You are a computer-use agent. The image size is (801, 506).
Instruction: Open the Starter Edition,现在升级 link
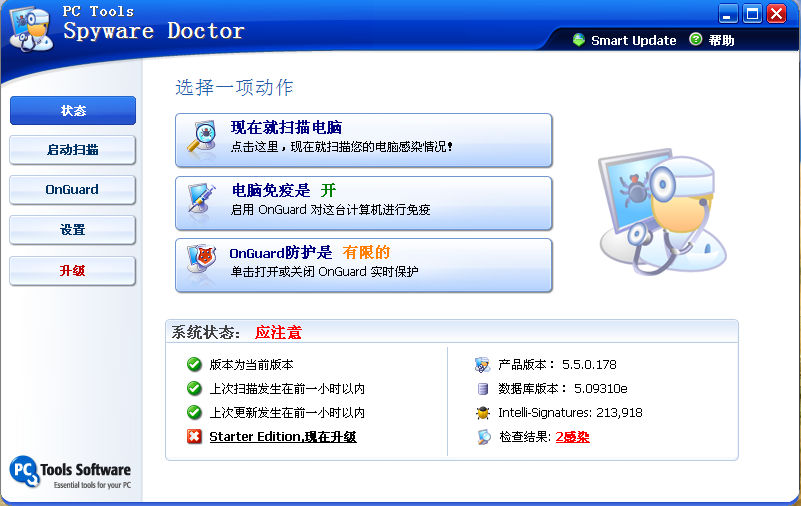[x=283, y=437]
